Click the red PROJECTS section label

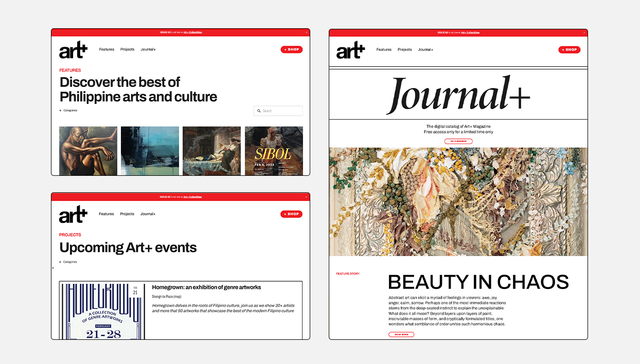point(70,235)
